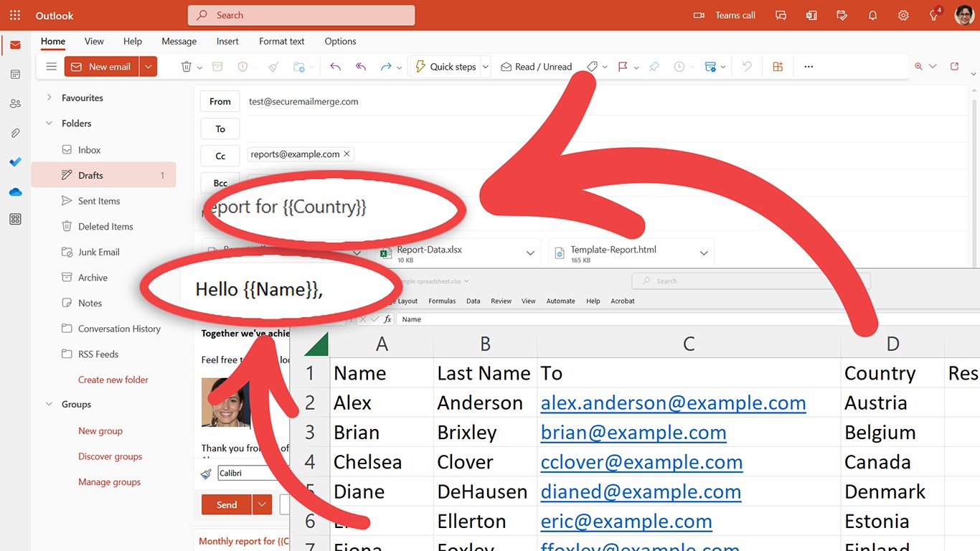Click the Reply all icon
The image size is (980, 551).
point(361,67)
